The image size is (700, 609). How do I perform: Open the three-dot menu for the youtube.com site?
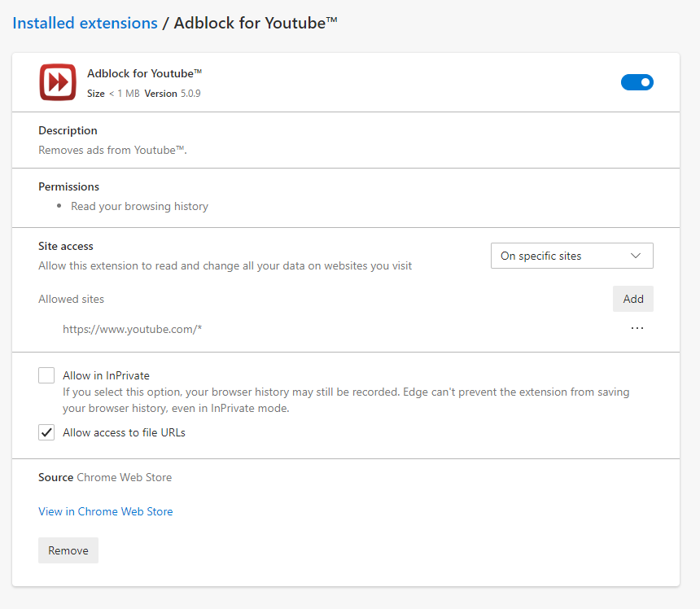coord(637,328)
